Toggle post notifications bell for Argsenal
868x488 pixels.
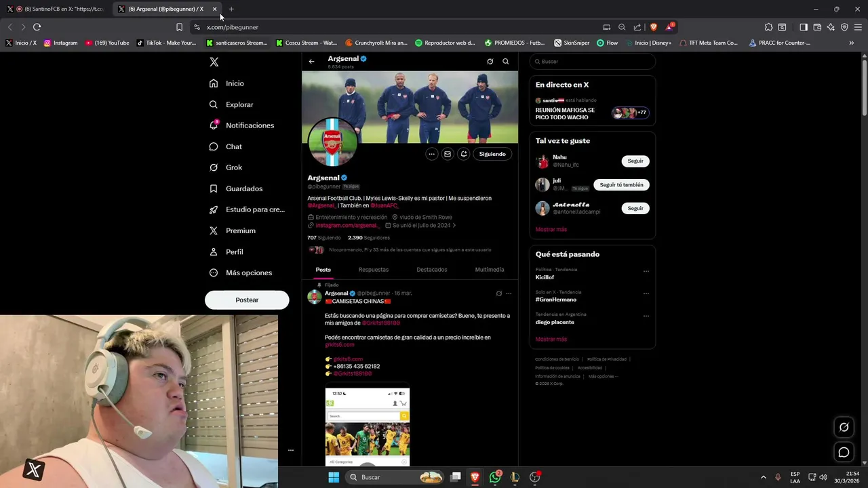coord(464,154)
